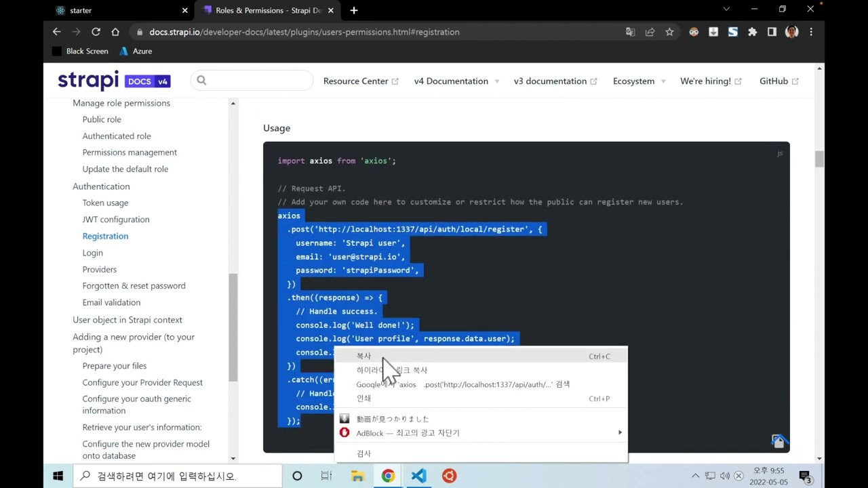This screenshot has height=488, width=868.
Task: Click the Strapi Docs logo
Action: 114,81
